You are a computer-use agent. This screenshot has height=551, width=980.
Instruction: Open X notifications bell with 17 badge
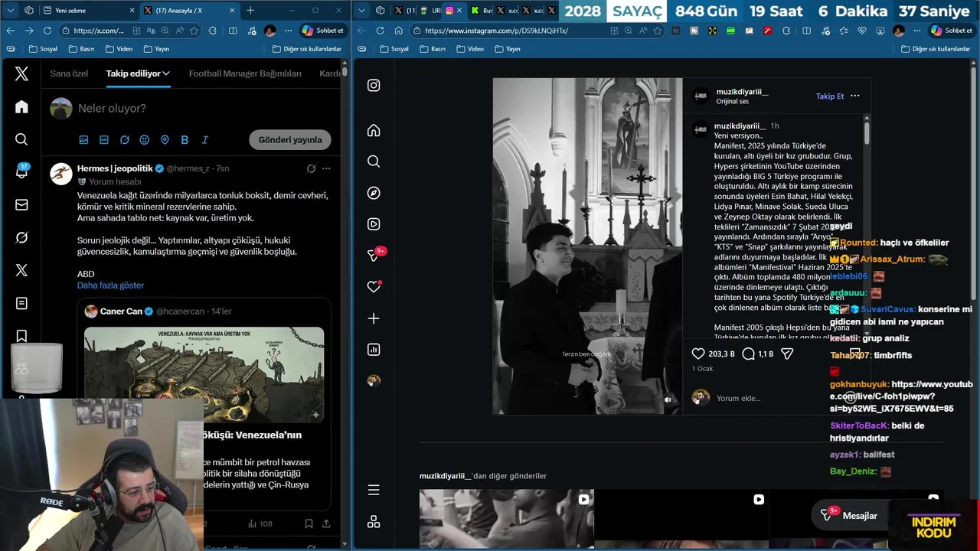[x=21, y=171]
